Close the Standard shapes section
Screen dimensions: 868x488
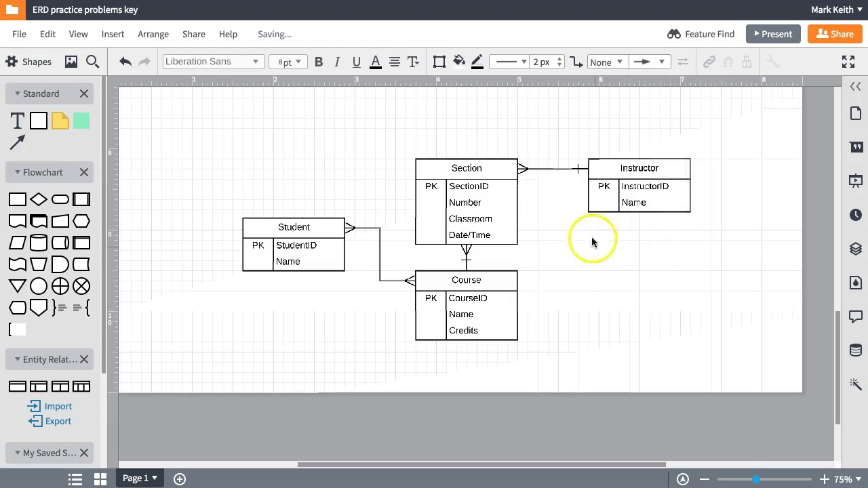[84, 94]
